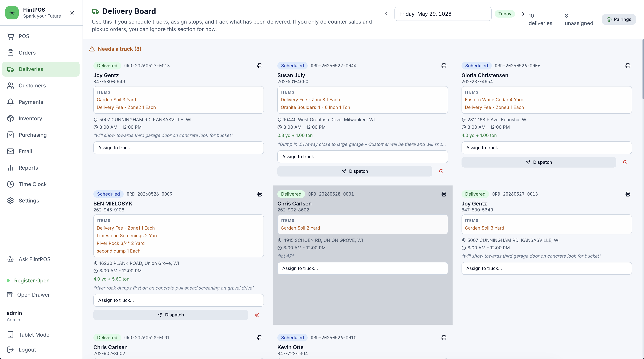
Task: Open Assign to truck for BEN MIELOSYK
Action: pyautogui.click(x=179, y=300)
